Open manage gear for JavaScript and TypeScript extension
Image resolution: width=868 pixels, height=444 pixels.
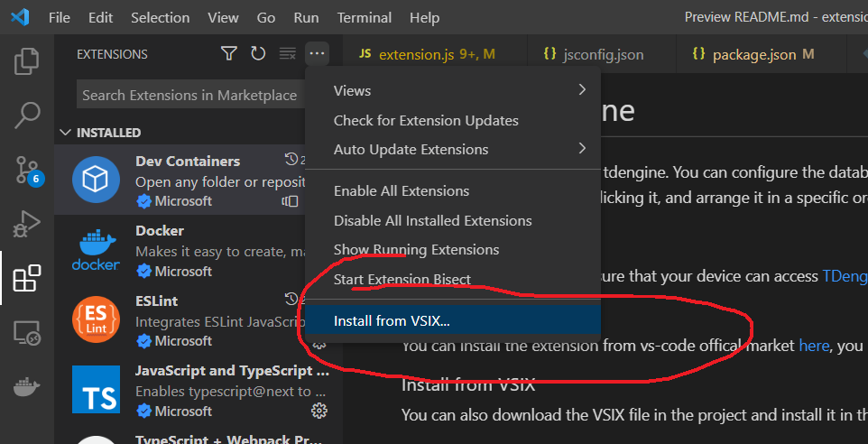point(319,411)
